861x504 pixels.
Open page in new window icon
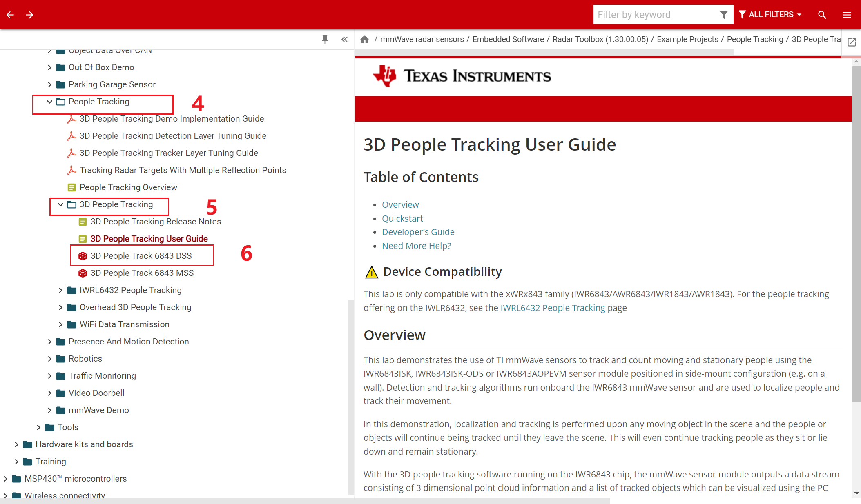pos(852,42)
